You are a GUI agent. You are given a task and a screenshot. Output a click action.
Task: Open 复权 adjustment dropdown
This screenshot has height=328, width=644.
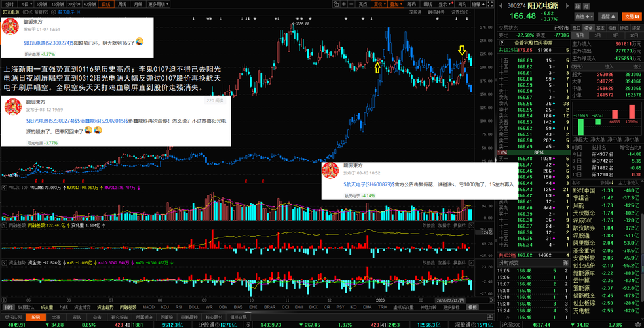pos(379,4)
